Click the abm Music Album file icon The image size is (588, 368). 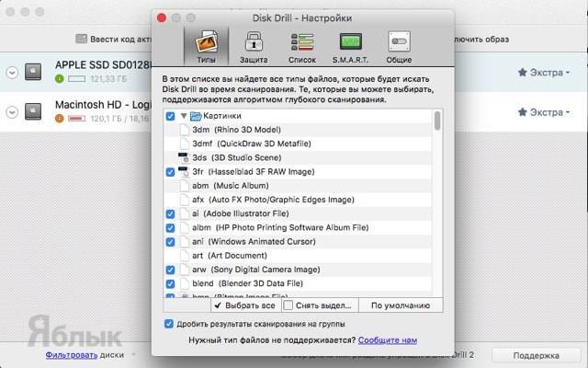[x=184, y=186]
